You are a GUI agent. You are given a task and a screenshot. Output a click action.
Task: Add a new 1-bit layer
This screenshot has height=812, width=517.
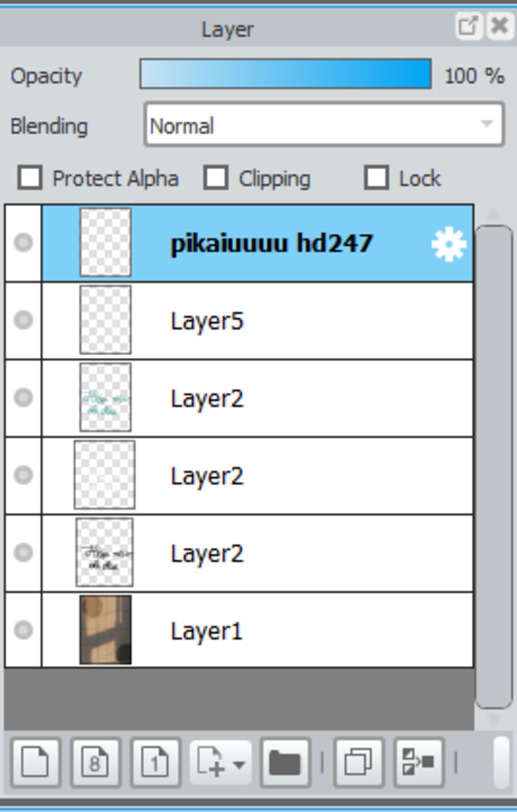click(156, 762)
